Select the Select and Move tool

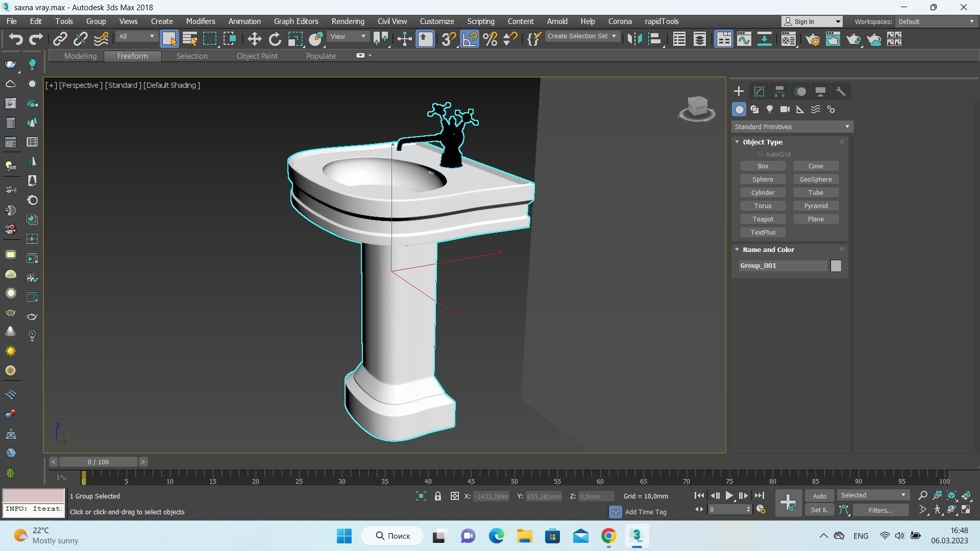[x=254, y=39]
